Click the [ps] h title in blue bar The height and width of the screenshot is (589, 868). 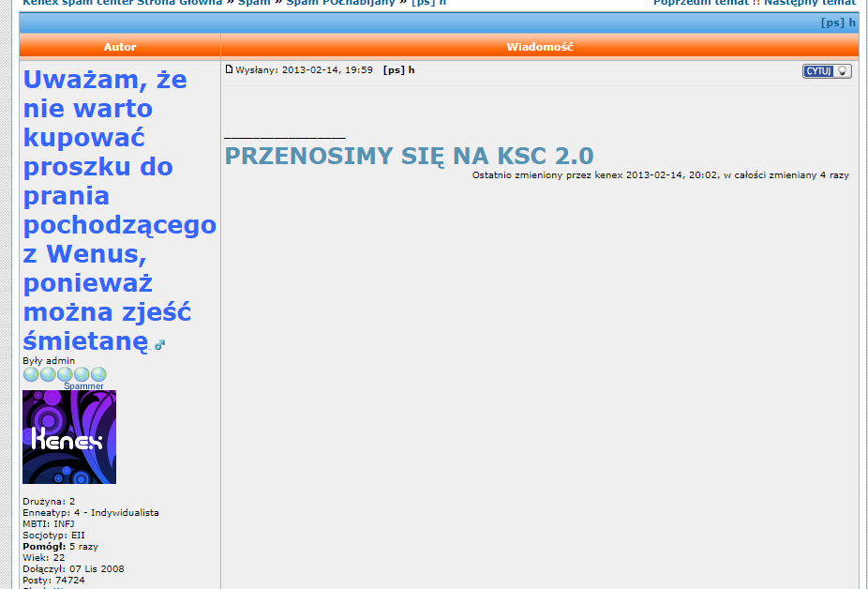click(838, 23)
